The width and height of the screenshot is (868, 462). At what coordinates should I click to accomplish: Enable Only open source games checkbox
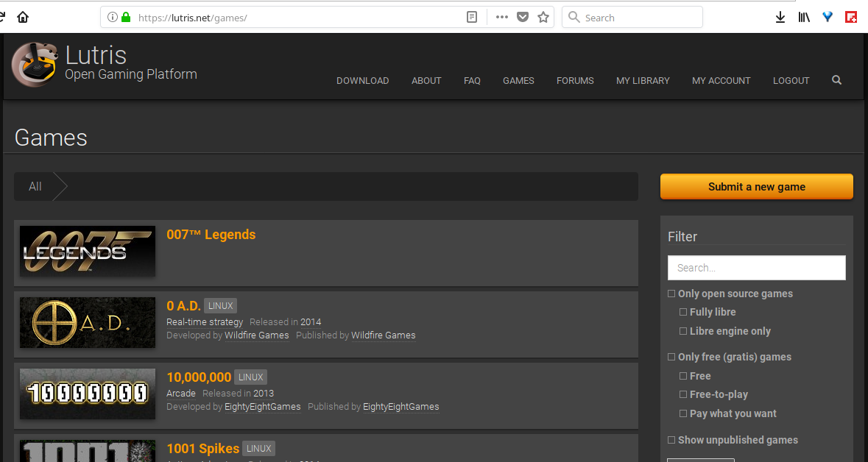tap(671, 294)
